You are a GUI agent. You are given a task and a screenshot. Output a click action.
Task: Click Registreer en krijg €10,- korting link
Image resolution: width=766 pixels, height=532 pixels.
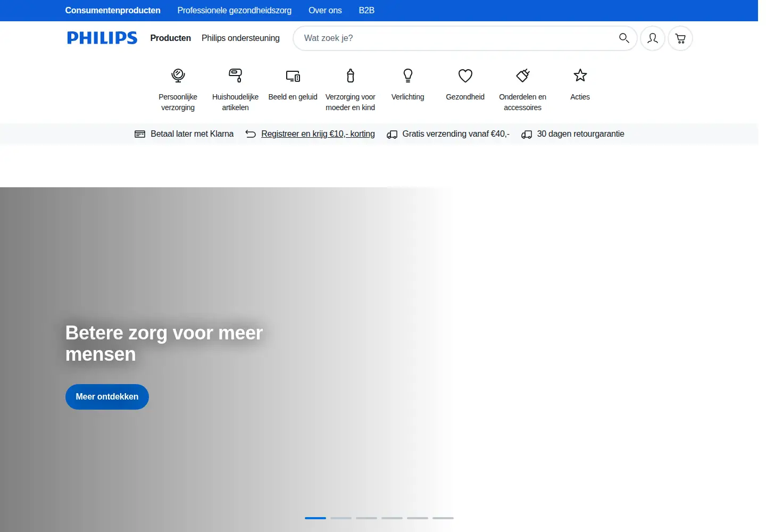(x=318, y=134)
